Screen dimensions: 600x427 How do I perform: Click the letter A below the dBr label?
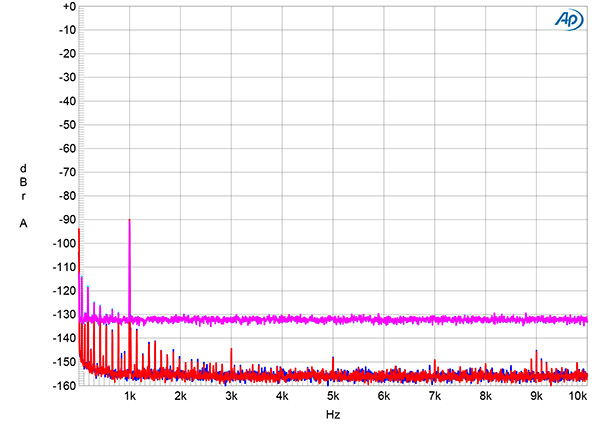click(22, 224)
